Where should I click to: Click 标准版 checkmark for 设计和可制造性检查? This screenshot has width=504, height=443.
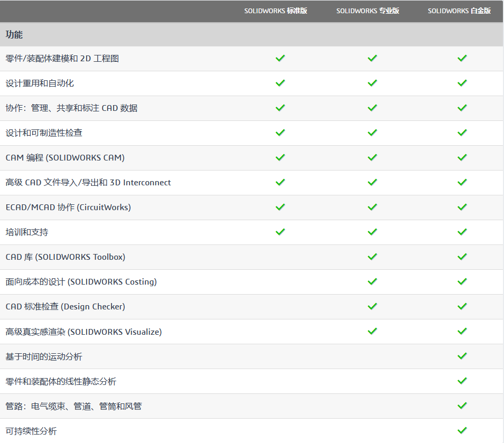click(x=281, y=133)
